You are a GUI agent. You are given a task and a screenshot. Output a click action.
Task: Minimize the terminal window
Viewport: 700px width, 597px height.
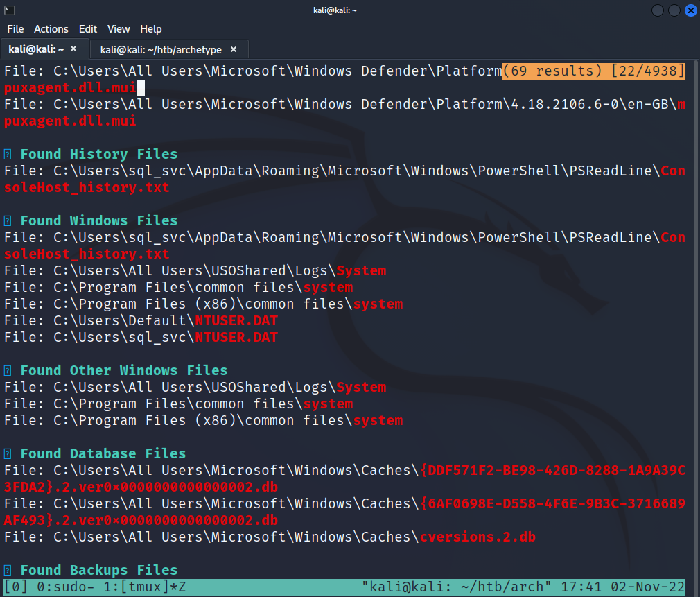(657, 10)
